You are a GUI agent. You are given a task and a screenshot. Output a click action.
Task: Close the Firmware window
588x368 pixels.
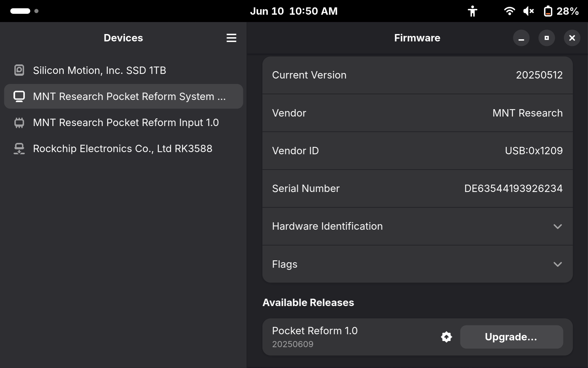pos(572,38)
